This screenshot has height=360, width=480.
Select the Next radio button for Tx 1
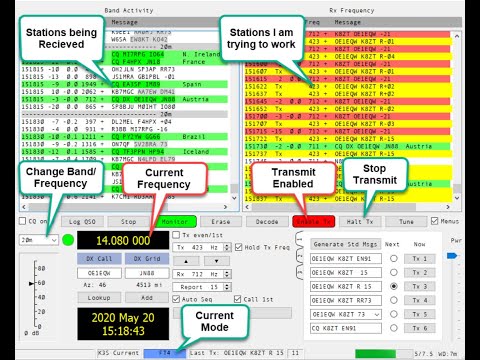394,258
